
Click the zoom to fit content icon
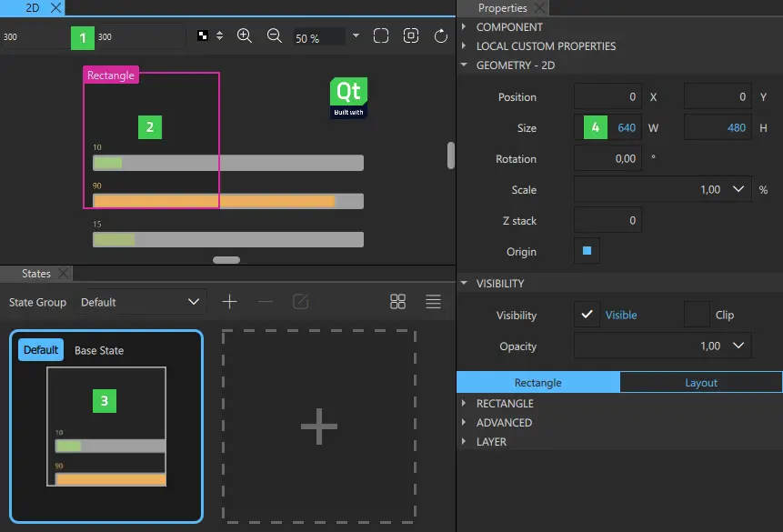click(410, 35)
